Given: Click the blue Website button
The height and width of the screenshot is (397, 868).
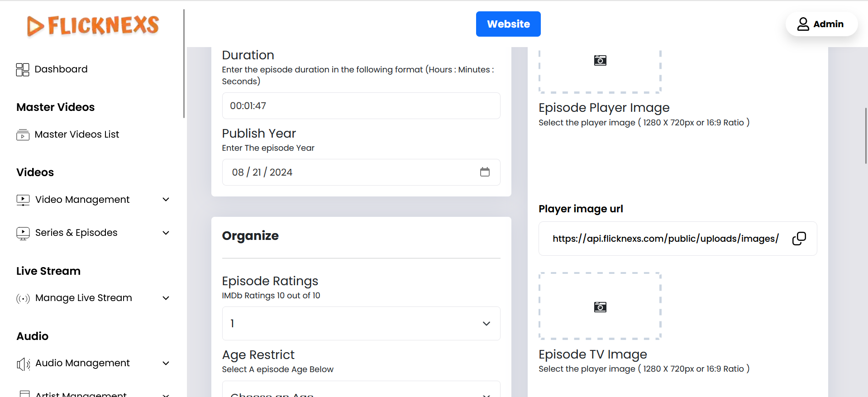Looking at the screenshot, I should pos(508,24).
